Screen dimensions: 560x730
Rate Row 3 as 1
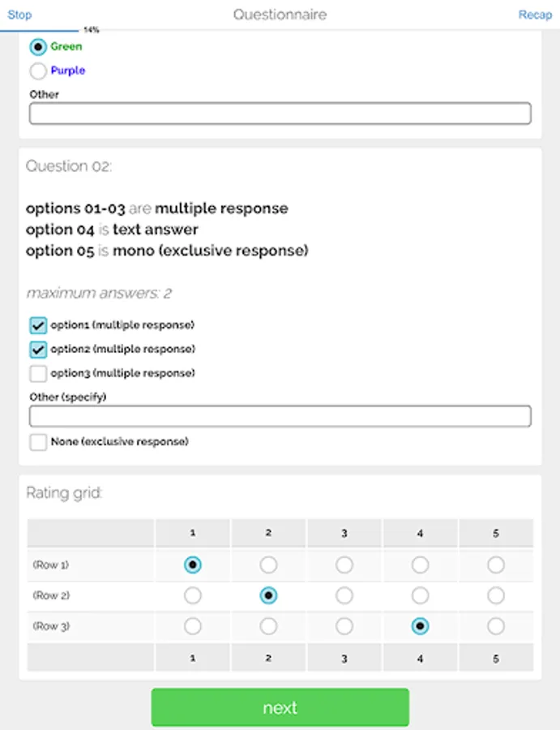[x=193, y=626]
